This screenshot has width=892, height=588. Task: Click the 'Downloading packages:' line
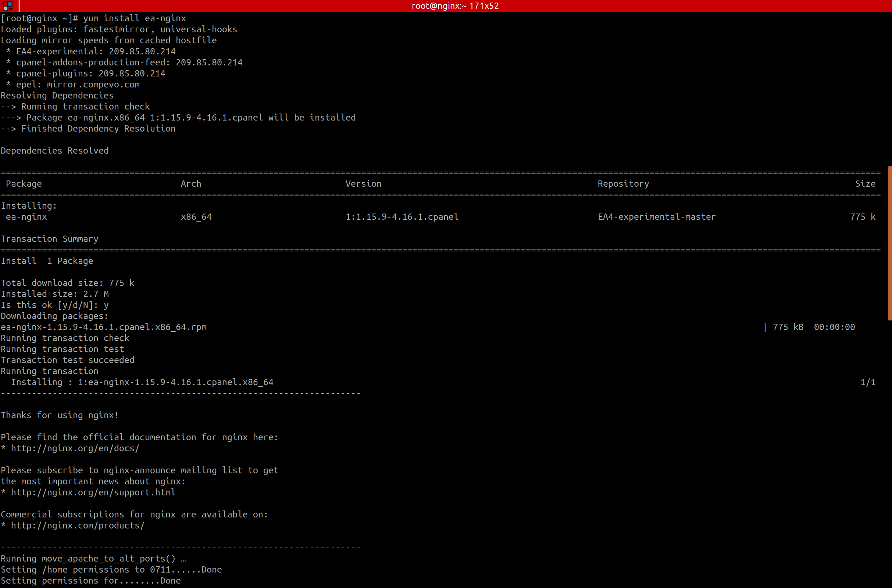[54, 316]
